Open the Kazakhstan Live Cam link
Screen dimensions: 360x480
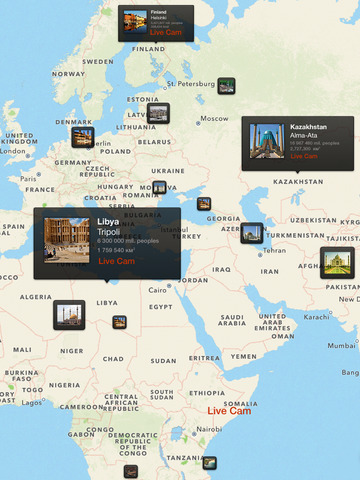pos(304,156)
